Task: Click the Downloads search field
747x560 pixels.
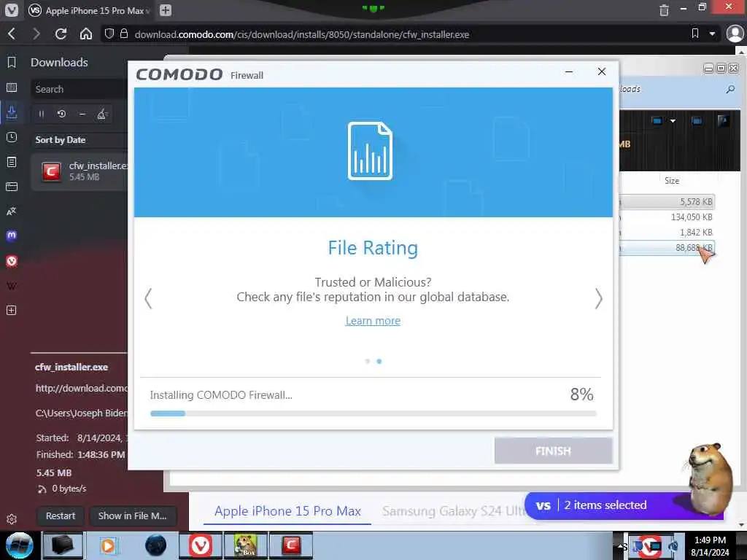Action: click(x=79, y=89)
